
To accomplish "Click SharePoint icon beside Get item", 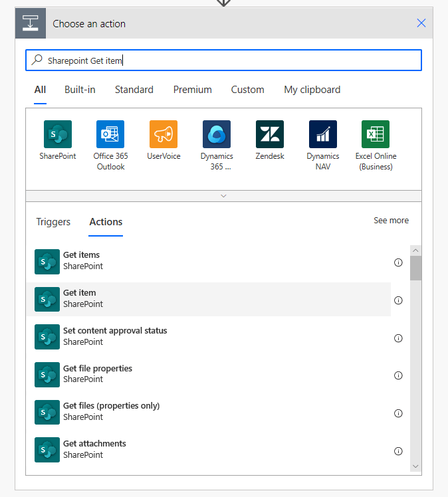I will click(47, 300).
